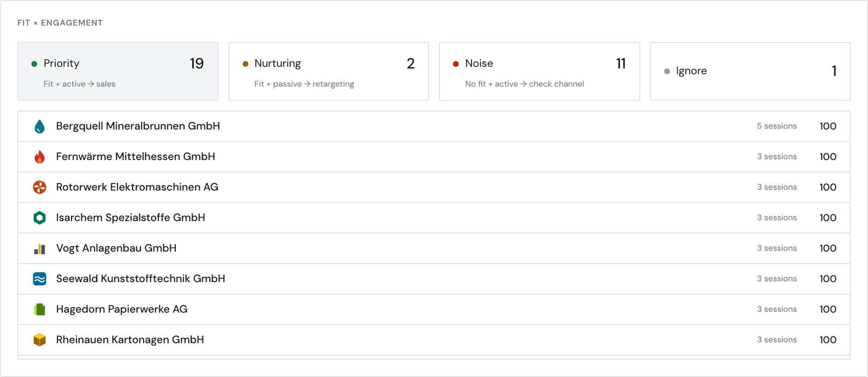Switch to the Nurturing segment card
868x377 pixels.
(x=329, y=71)
